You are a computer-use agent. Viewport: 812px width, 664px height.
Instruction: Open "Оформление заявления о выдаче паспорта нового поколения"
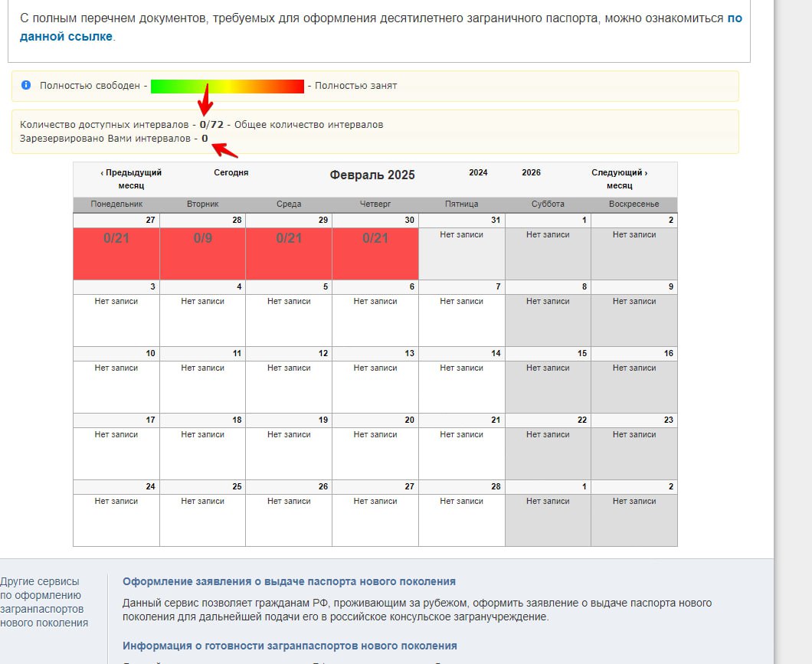click(289, 581)
